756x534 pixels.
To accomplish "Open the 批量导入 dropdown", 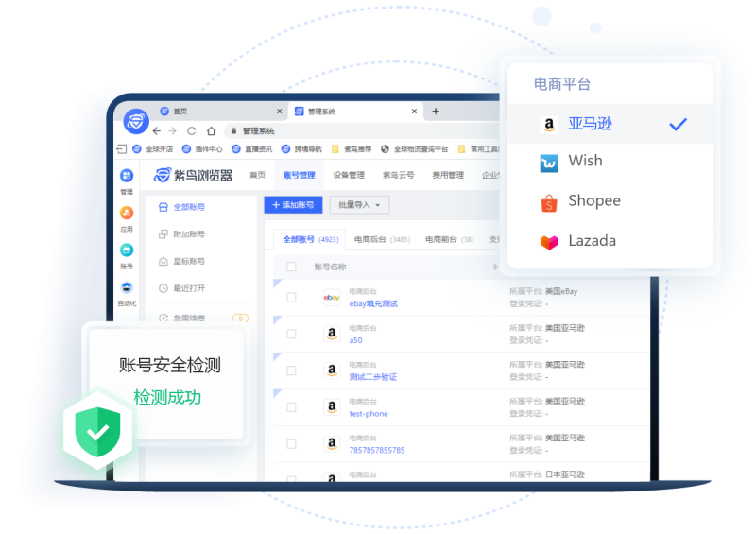I will [x=359, y=205].
